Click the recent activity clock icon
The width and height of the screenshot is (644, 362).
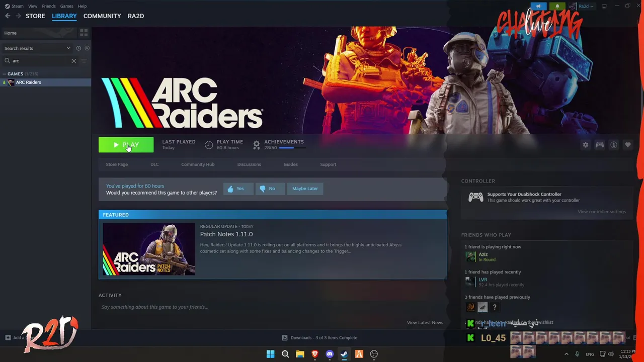78,48
